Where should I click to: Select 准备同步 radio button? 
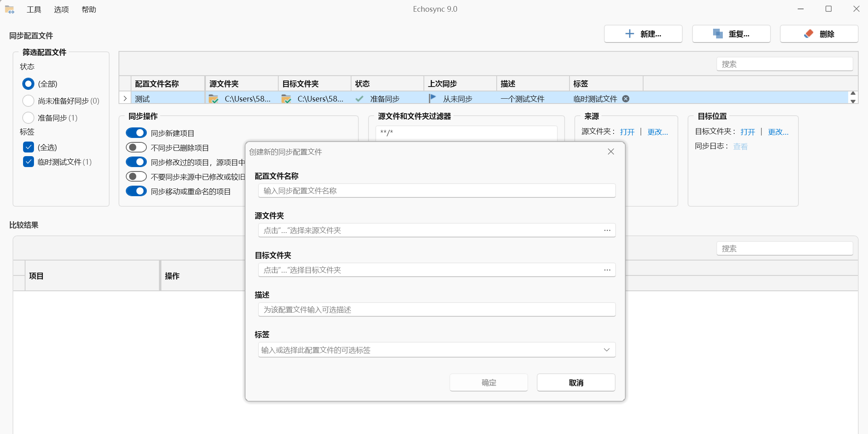28,118
